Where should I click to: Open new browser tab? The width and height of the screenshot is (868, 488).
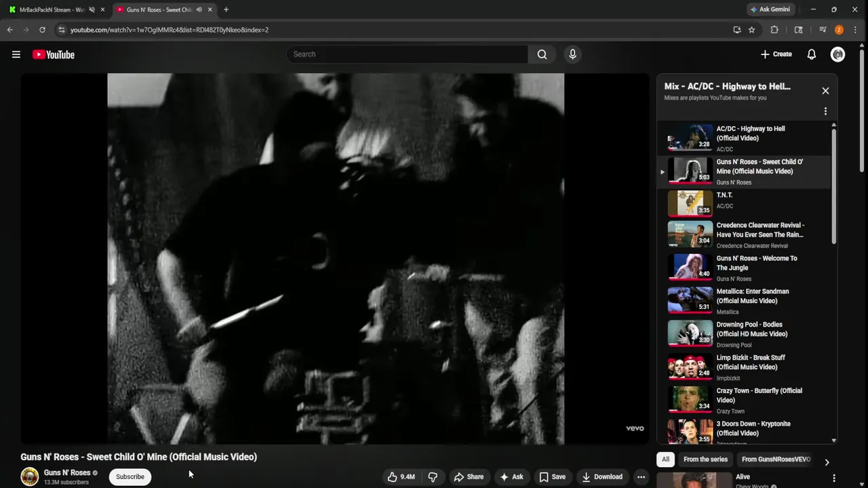click(x=226, y=9)
